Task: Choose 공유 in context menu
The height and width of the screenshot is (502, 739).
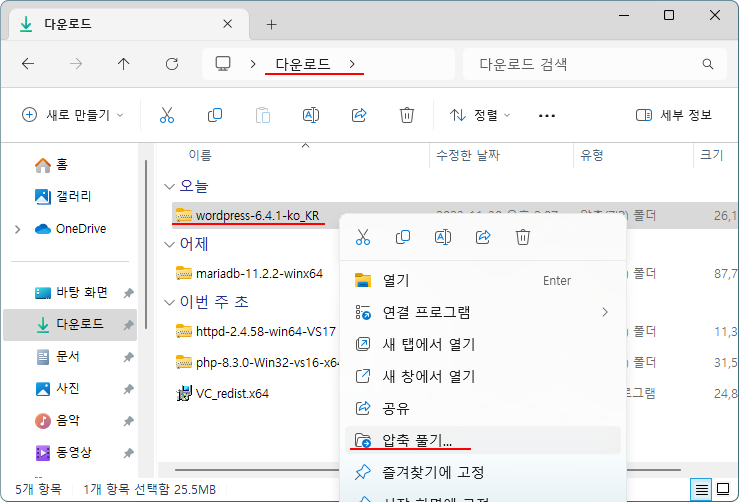Action: pos(483,408)
